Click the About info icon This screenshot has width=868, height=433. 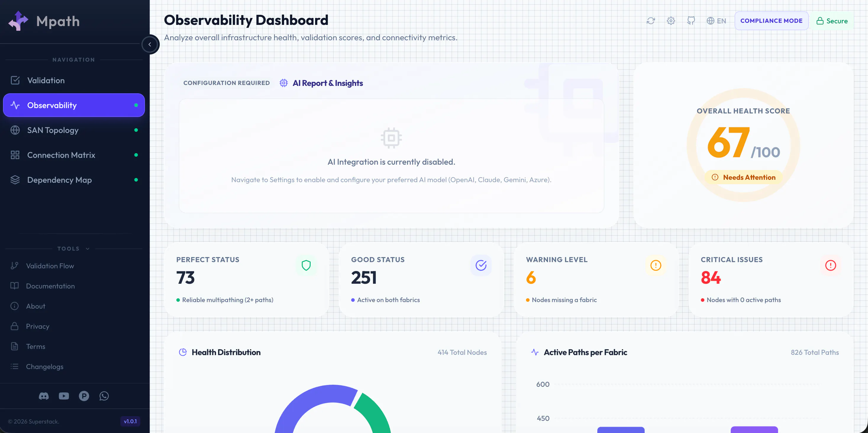coord(14,306)
